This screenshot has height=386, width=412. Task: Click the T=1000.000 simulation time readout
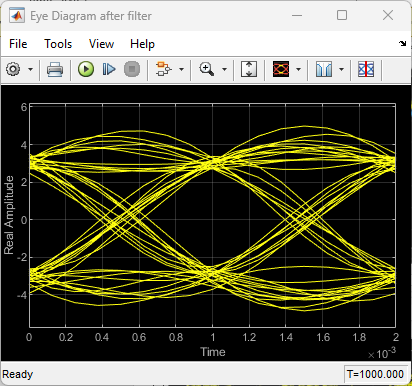coord(375,374)
